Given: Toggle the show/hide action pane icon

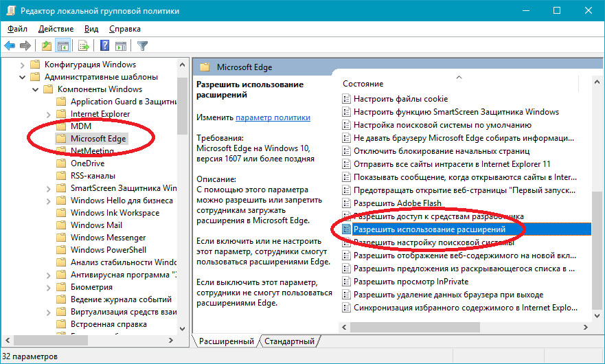Looking at the screenshot, I should 122,46.
